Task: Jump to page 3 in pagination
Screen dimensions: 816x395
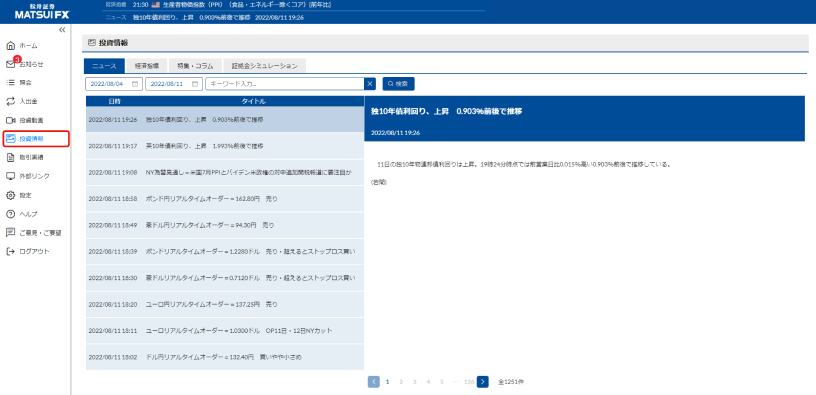Action: (x=414, y=381)
